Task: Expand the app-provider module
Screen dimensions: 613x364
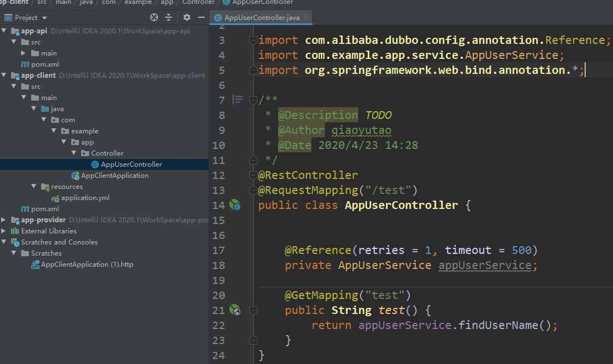Action: [3, 220]
